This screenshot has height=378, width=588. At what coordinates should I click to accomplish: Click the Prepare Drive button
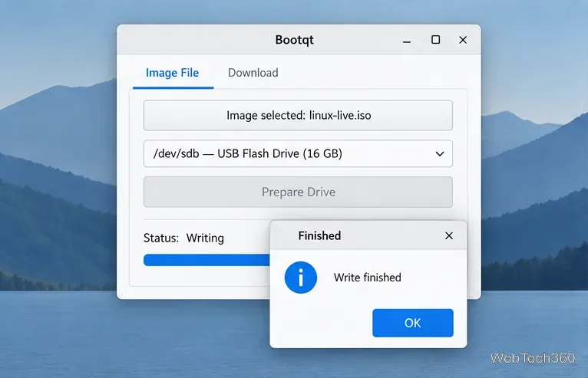click(298, 192)
